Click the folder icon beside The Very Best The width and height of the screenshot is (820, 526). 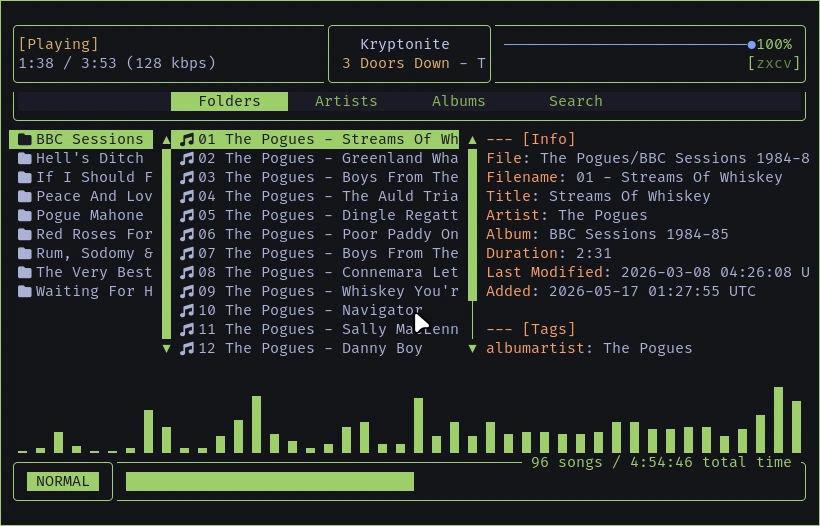pyautogui.click(x=25, y=272)
